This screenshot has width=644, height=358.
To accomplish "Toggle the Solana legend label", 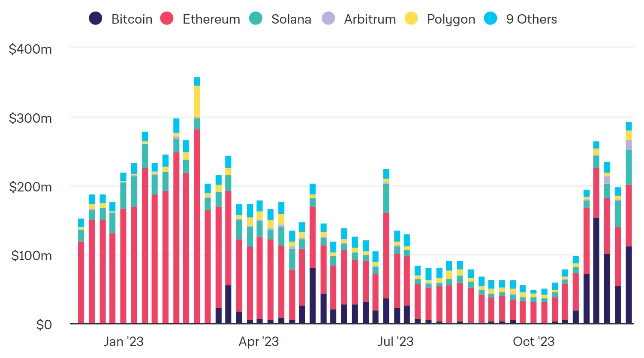I will pyautogui.click(x=292, y=19).
